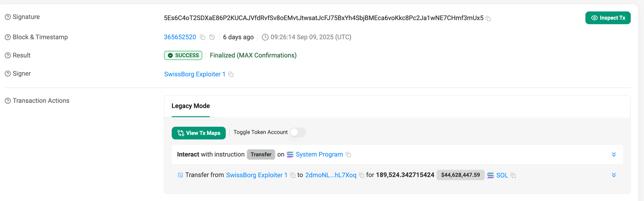Viewport: 644px width, 201px height.
Task: Click the clock icon before timestamp 09:26:14
Action: tap(265, 37)
